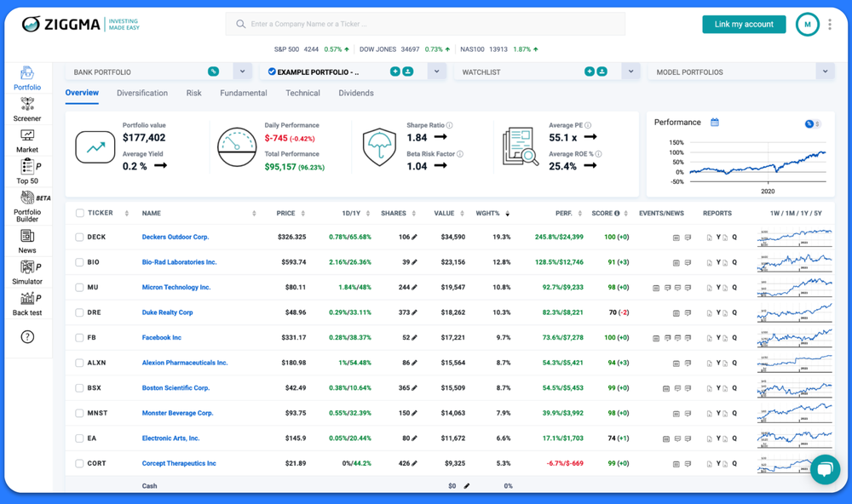Show Sharpe Ratio info tooltip icon
This screenshot has height=504, width=852.
click(449, 125)
